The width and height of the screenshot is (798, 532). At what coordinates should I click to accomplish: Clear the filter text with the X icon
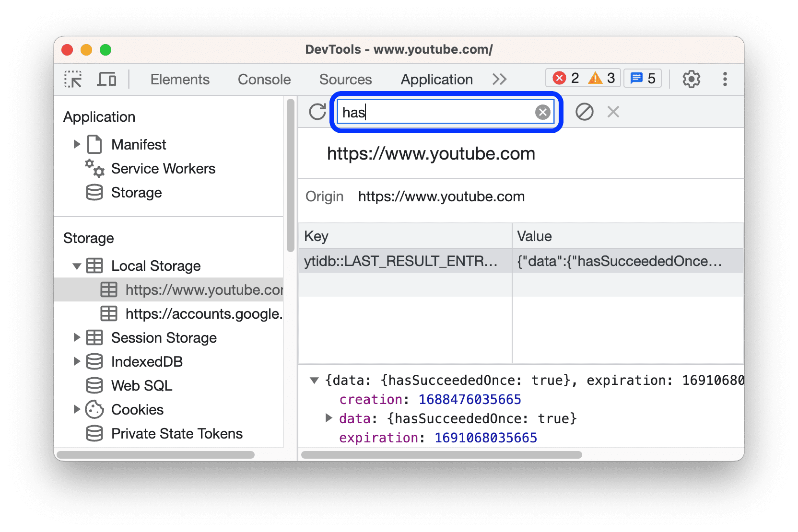point(542,112)
